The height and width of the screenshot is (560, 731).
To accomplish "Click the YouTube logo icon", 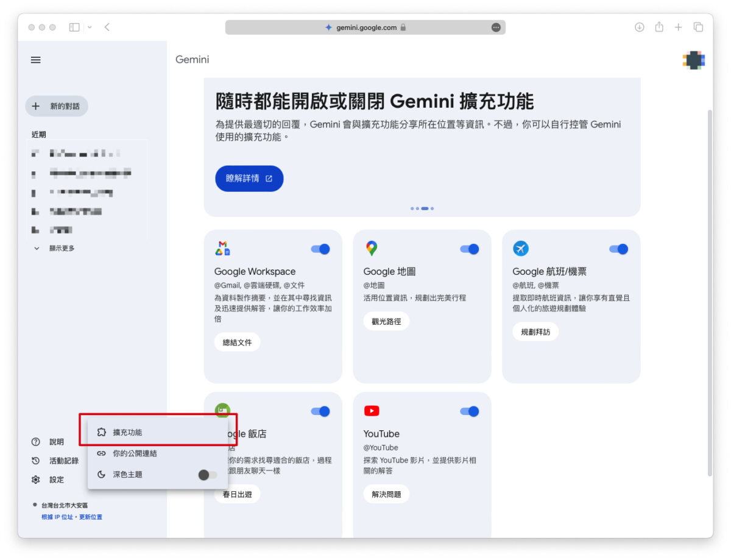I will point(372,411).
